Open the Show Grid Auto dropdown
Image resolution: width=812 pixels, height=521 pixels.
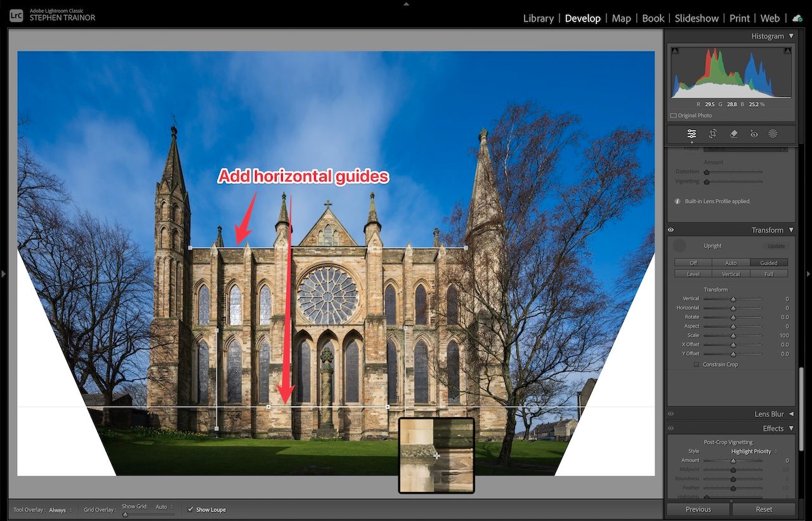pos(164,507)
